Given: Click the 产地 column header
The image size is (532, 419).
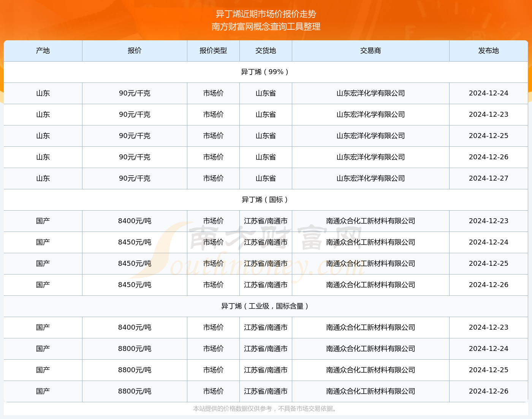Looking at the screenshot, I should [x=43, y=51].
